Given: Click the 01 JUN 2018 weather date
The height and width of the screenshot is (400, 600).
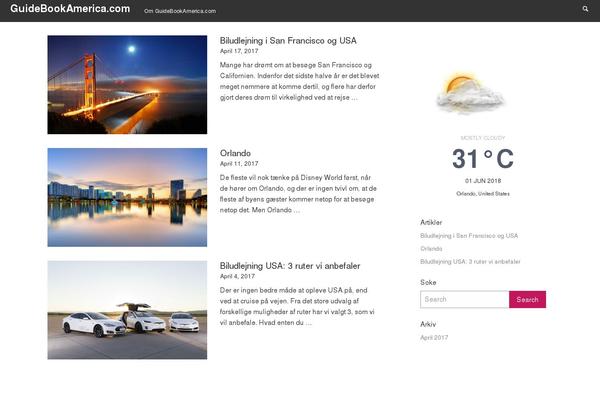Looking at the screenshot, I should tap(483, 181).
